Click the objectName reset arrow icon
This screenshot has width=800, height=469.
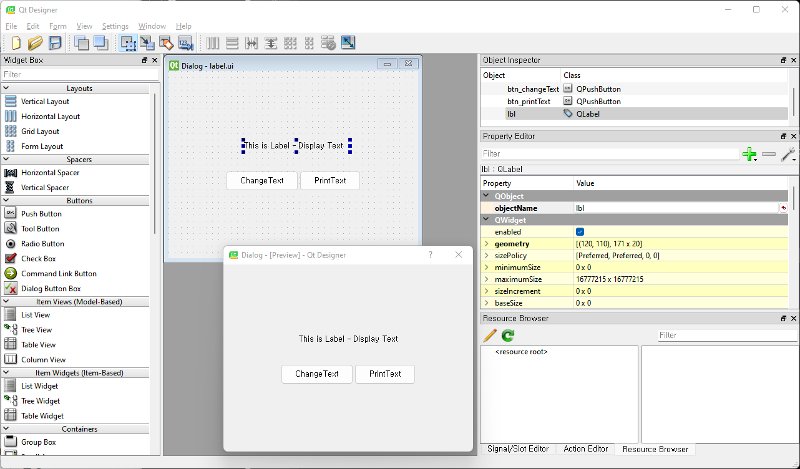click(x=783, y=208)
